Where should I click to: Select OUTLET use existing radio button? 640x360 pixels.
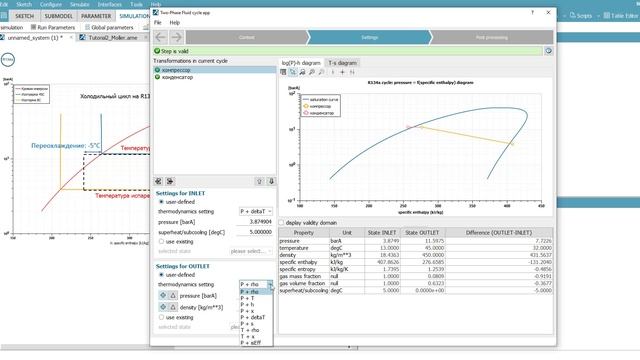161,317
